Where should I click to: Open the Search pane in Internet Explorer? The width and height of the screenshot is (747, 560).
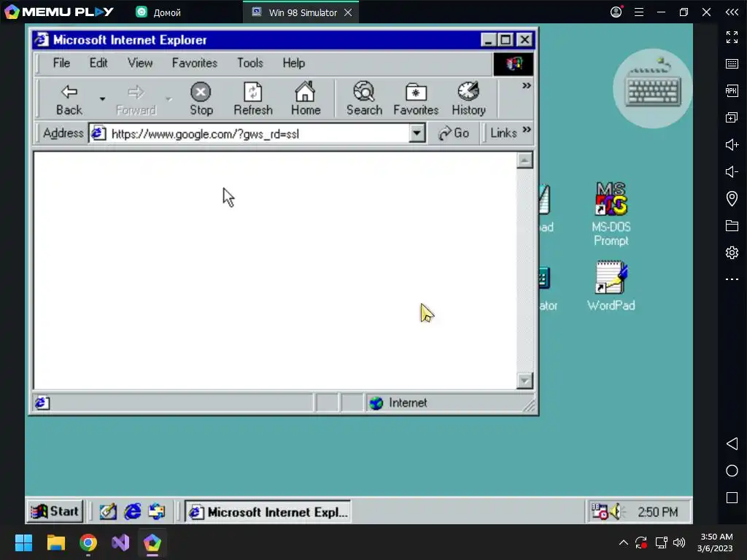365,99
